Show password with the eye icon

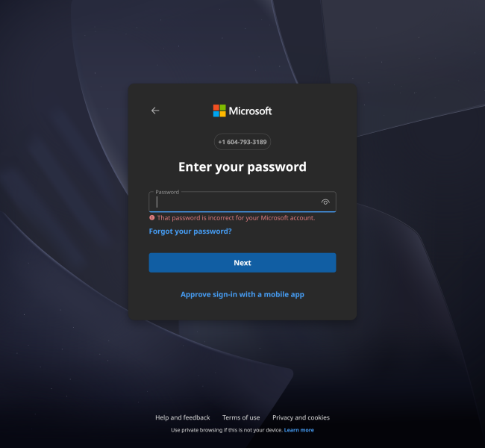coord(325,202)
